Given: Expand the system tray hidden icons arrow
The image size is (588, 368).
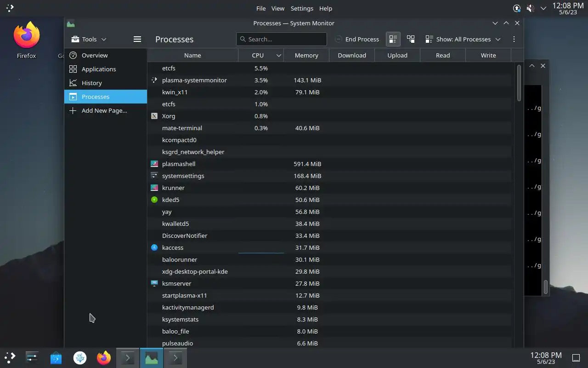Looking at the screenshot, I should tap(543, 8).
